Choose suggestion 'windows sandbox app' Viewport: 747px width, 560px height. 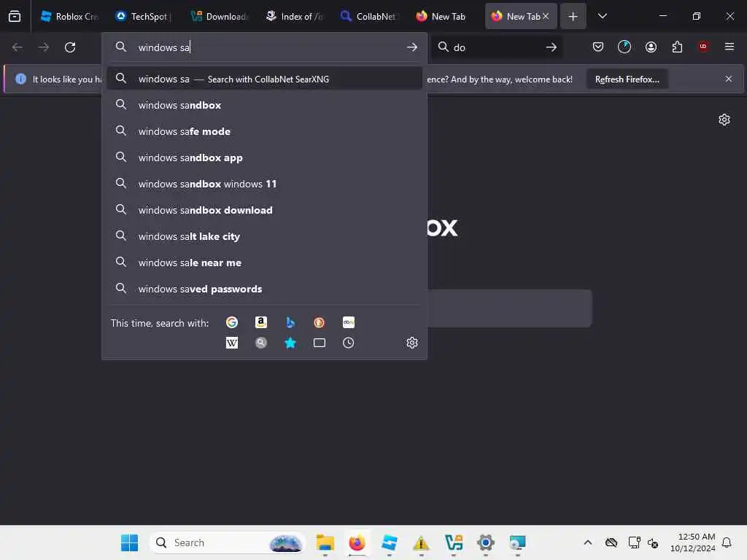coord(264,157)
